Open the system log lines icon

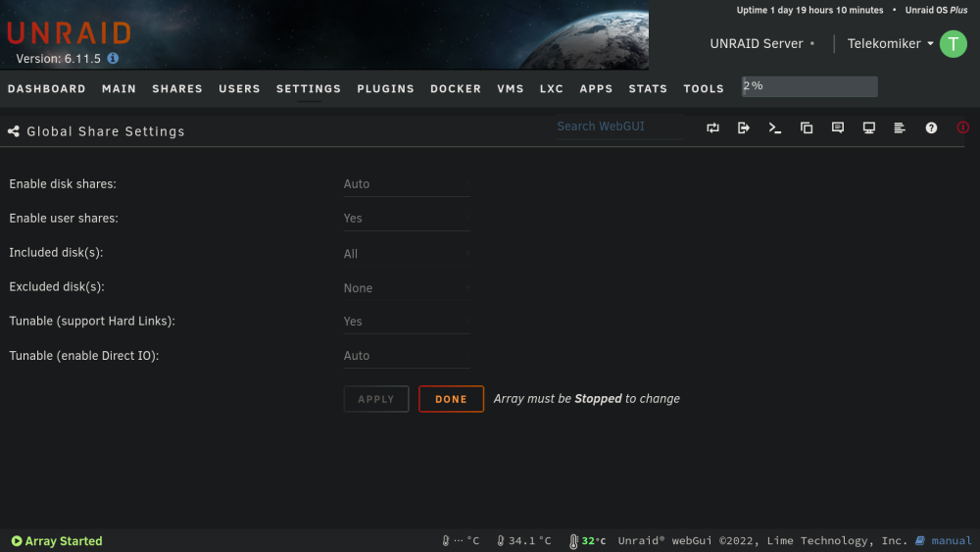[900, 127]
